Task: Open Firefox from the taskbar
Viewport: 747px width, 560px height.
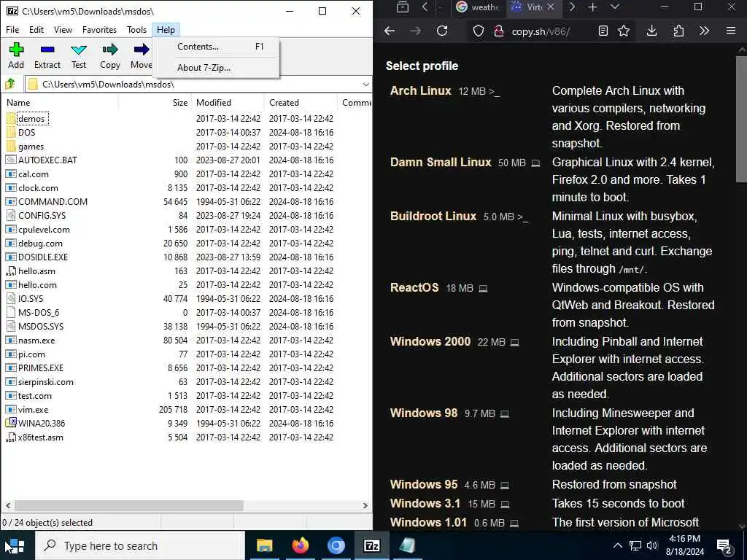Action: pyautogui.click(x=300, y=545)
